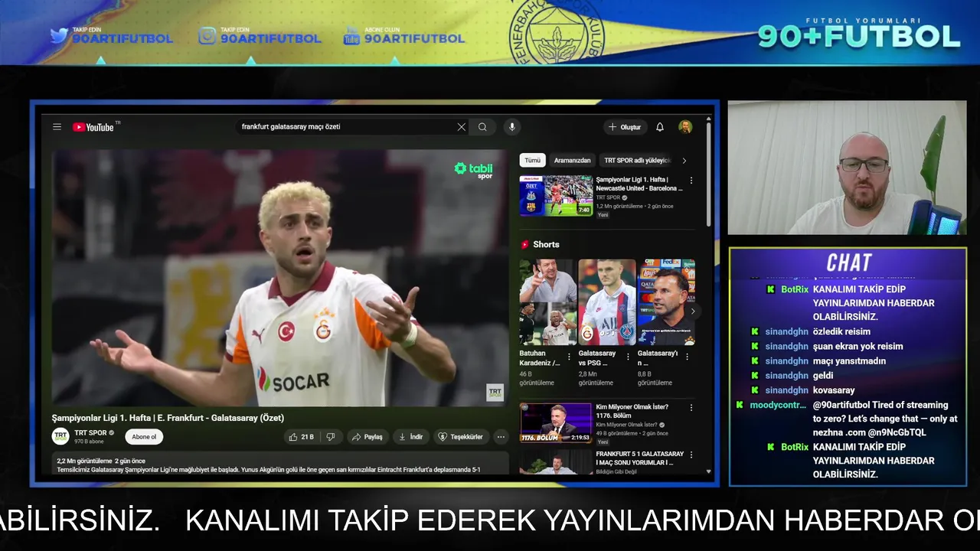This screenshot has width=980, height=551.
Task: Click the chat message 'maçı yansıtmadın'
Action: point(849,361)
